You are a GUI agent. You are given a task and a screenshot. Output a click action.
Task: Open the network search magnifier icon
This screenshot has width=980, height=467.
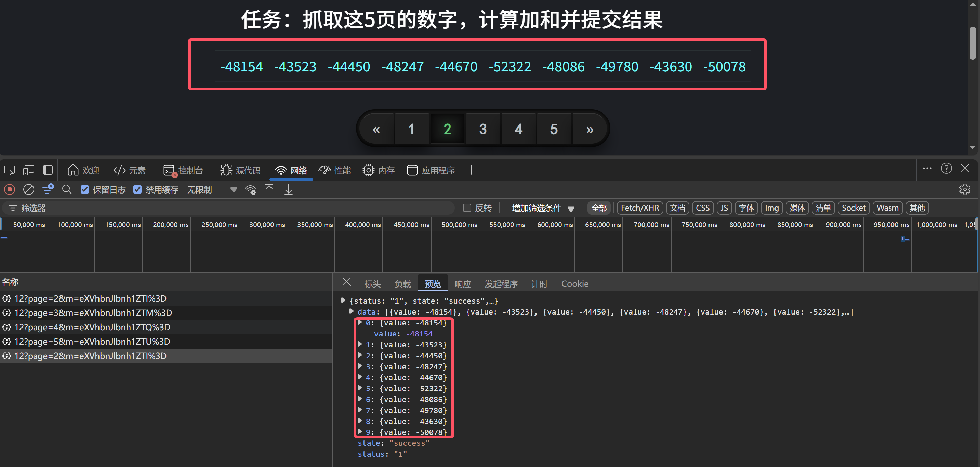(x=67, y=189)
